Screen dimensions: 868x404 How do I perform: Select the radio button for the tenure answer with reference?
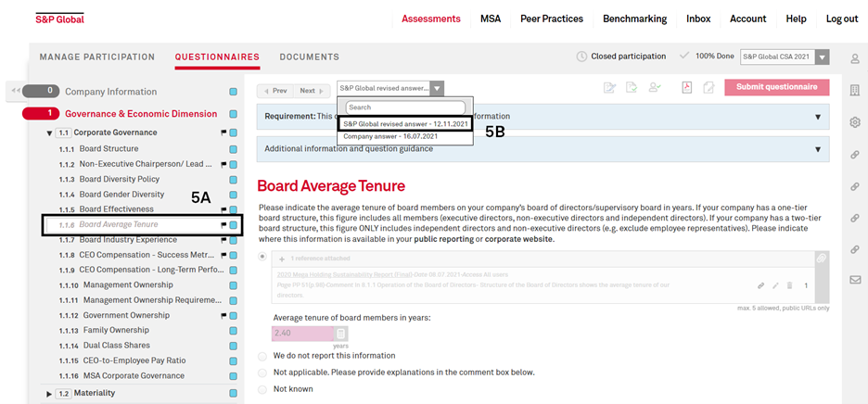tap(262, 257)
